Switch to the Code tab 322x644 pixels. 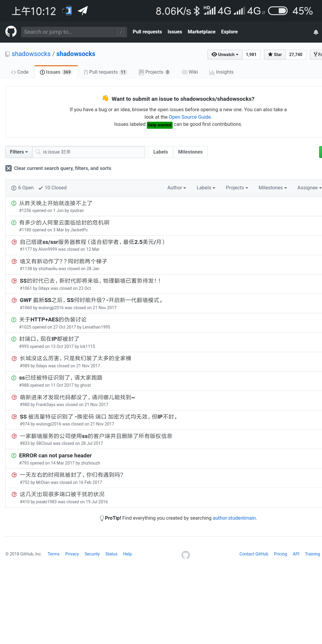pyautogui.click(x=20, y=72)
